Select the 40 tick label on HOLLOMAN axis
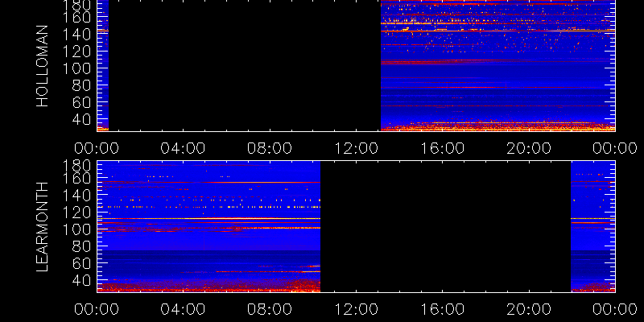 pos(84,119)
